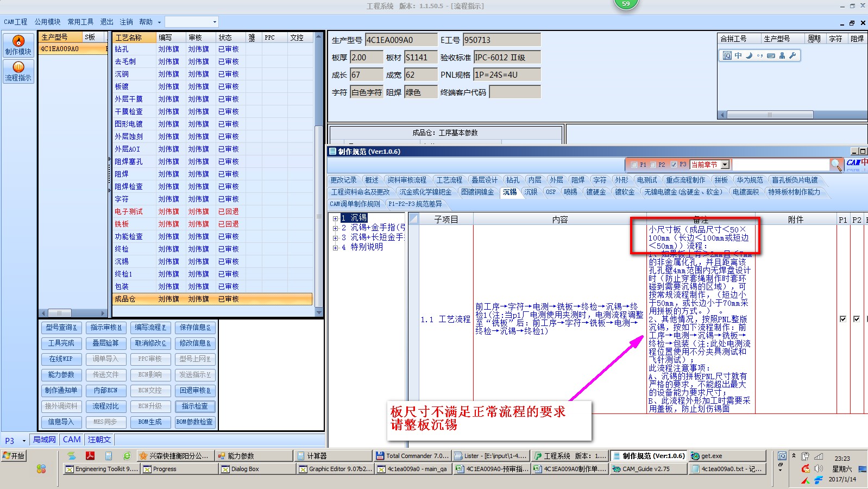868x489 pixels.
Task: Expand tree node 4 特别说明
Action: tap(336, 248)
